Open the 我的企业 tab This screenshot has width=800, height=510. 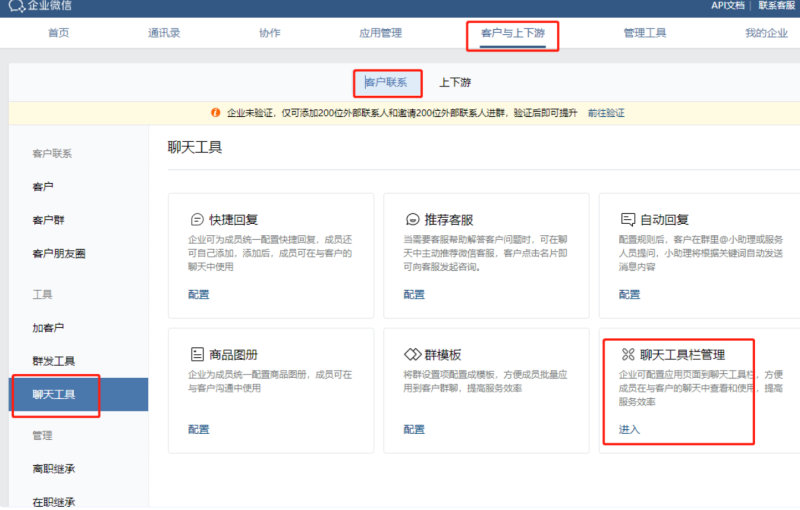[x=766, y=33]
